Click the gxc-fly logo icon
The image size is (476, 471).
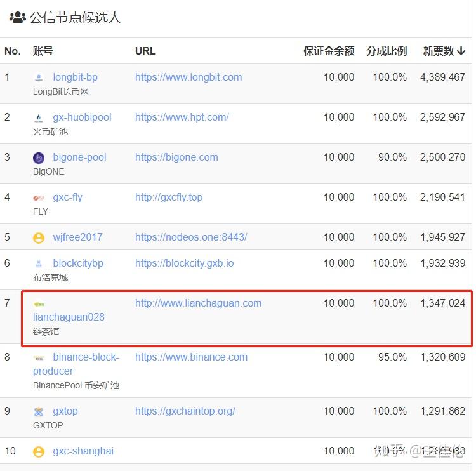tap(39, 198)
